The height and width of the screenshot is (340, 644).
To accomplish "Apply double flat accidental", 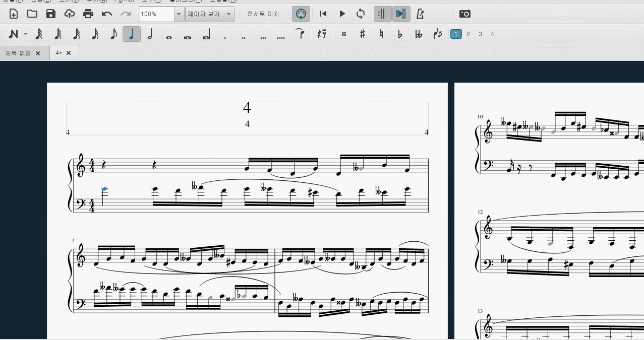I will [419, 34].
